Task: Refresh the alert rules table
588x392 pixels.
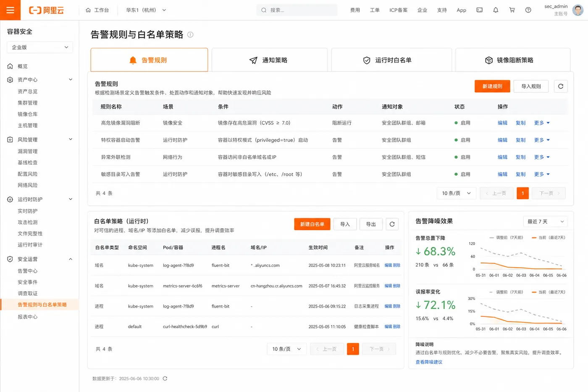Action: [561, 86]
